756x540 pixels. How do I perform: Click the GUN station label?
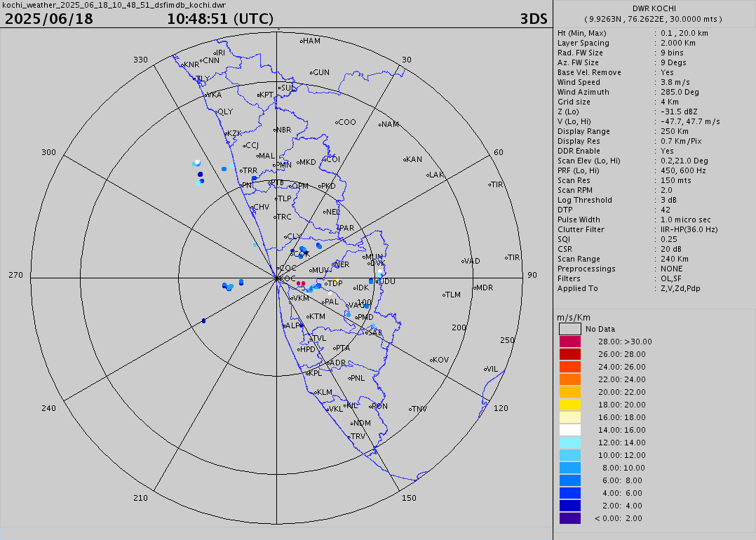(x=321, y=72)
